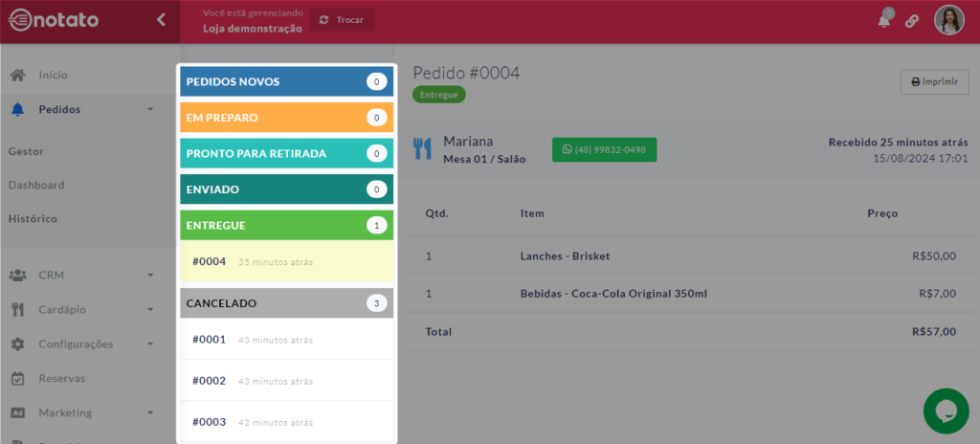Print the order with Imprimir button

pos(934,82)
